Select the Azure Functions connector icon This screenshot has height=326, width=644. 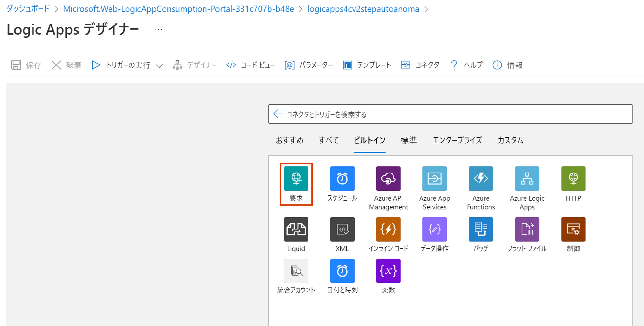point(480,178)
